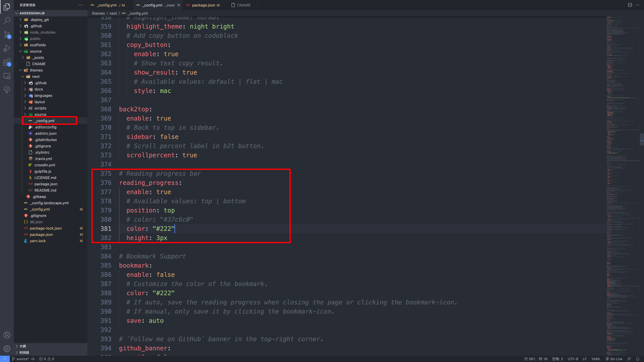Screen dimensions: 644x362
Task: Open _config.yml in next theme folder
Action: tap(50, 121)
